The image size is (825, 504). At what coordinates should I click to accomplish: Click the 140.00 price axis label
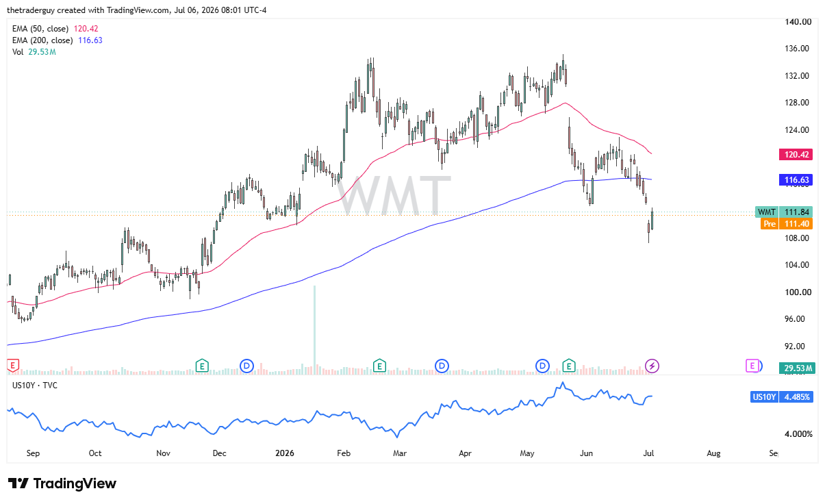pyautogui.click(x=798, y=22)
